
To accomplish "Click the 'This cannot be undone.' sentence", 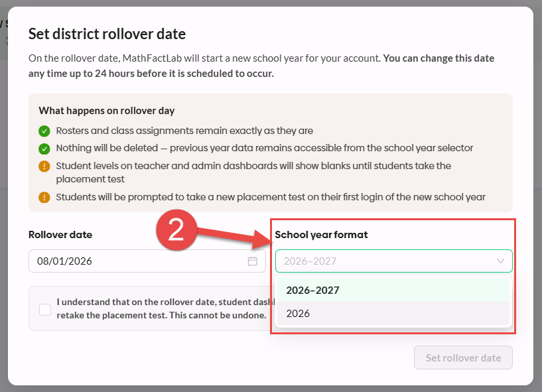I will (x=218, y=315).
